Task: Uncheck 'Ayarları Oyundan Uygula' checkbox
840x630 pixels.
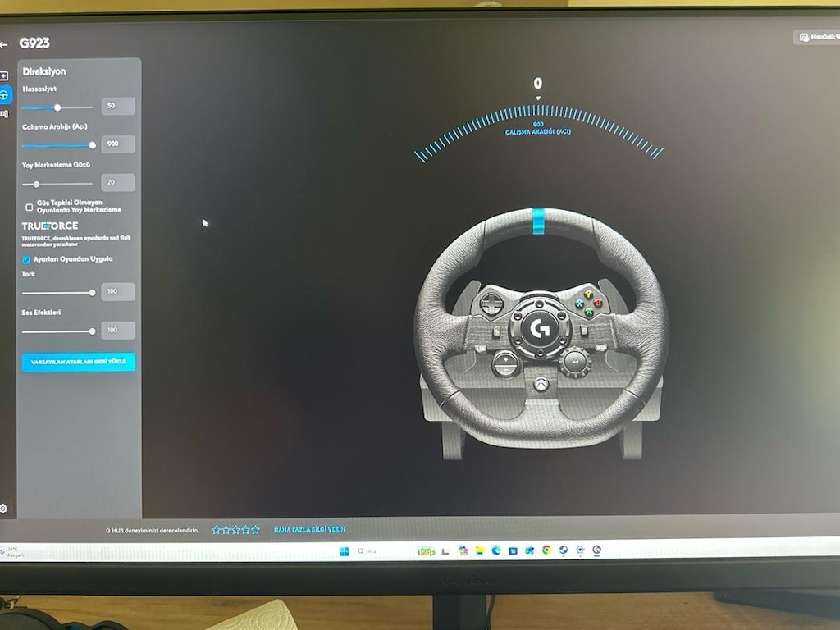Action: [x=25, y=260]
